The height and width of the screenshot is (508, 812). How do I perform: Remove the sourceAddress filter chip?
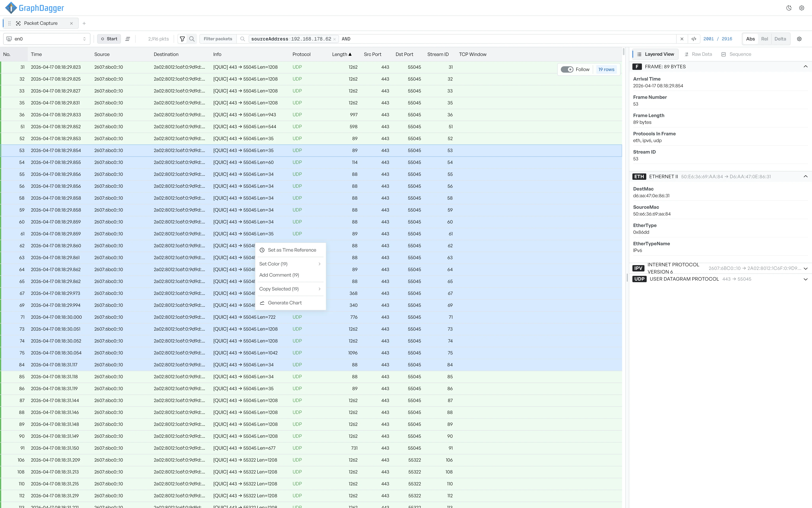click(x=334, y=39)
